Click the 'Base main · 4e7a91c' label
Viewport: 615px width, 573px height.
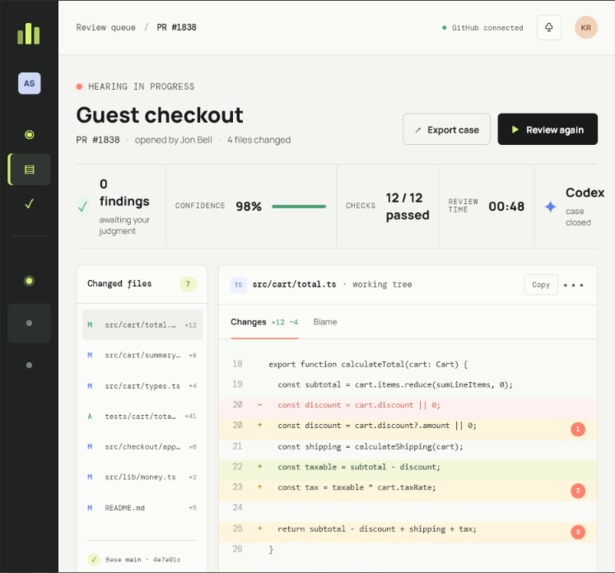coord(143,560)
